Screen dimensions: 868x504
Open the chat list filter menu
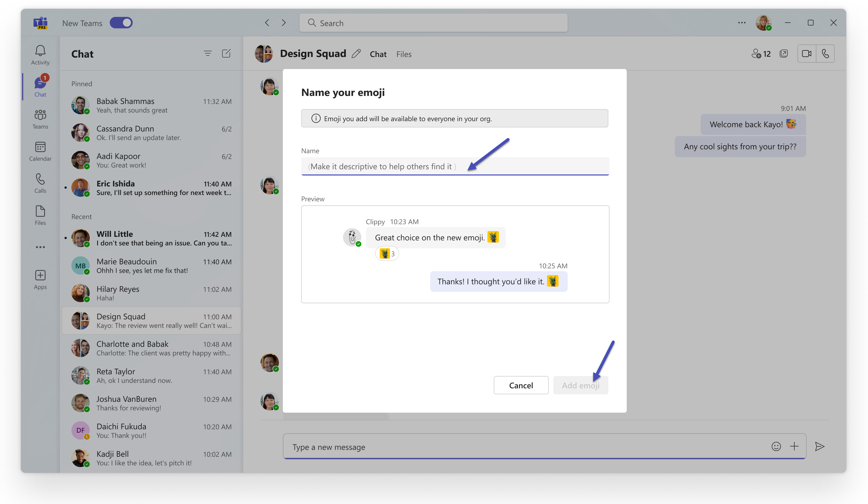coord(207,53)
